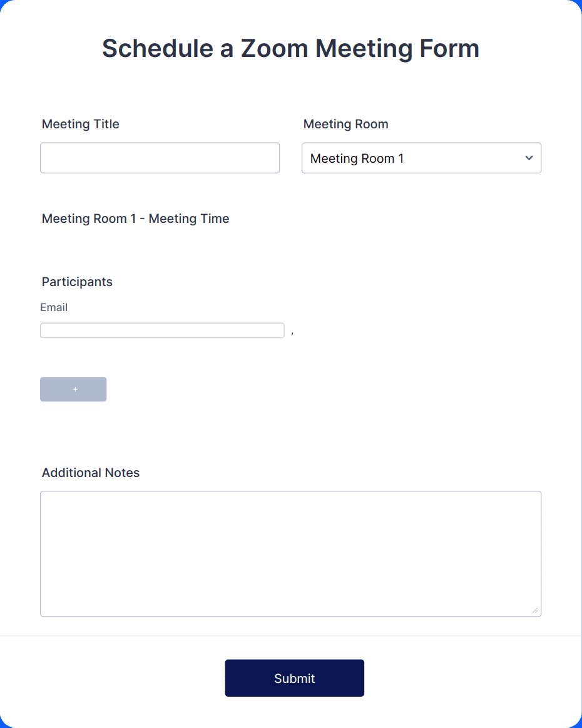This screenshot has height=728, width=582.
Task: Click the dropdown chevron on Meeting Room
Action: (x=528, y=158)
